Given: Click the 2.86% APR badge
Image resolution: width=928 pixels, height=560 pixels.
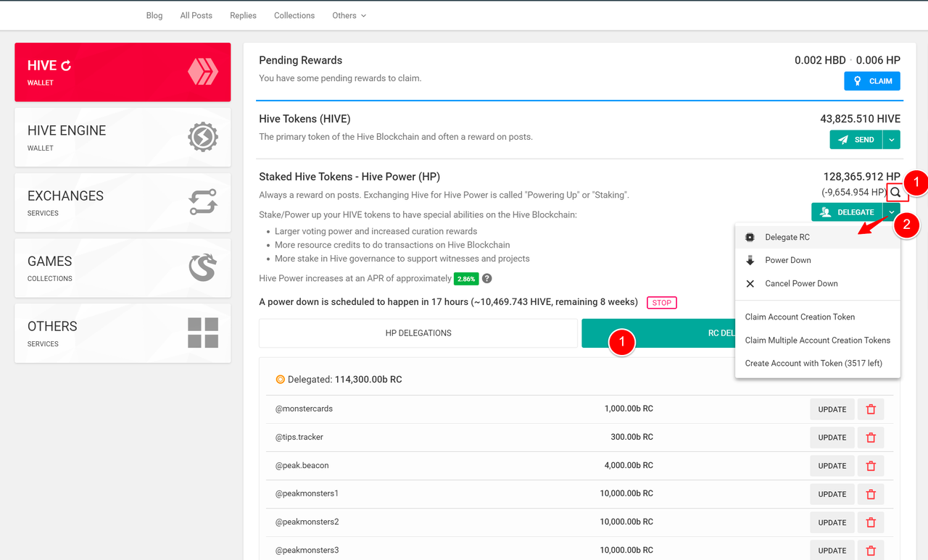Looking at the screenshot, I should click(x=466, y=278).
